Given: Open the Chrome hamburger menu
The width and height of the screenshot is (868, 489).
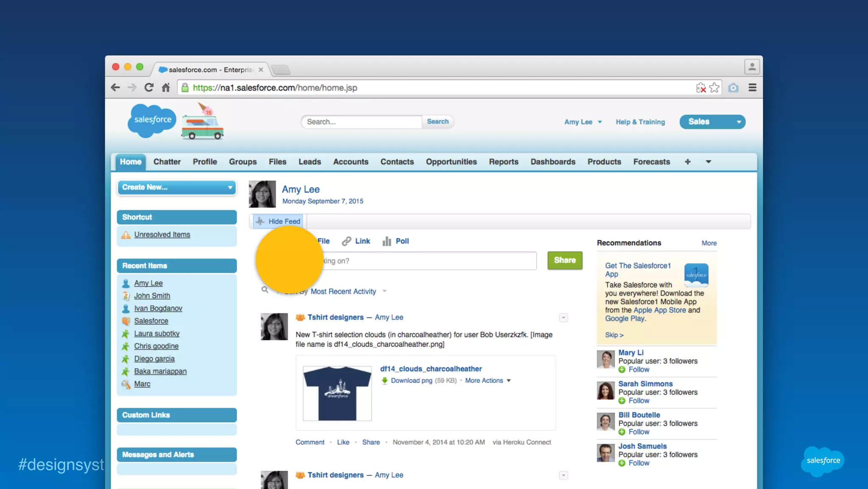Looking at the screenshot, I should pos(752,88).
